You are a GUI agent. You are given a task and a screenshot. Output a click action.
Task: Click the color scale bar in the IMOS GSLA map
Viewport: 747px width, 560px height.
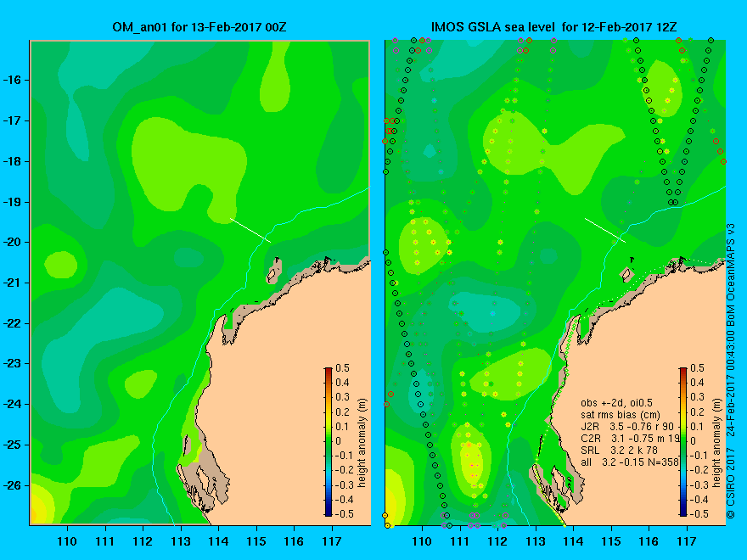point(683,442)
